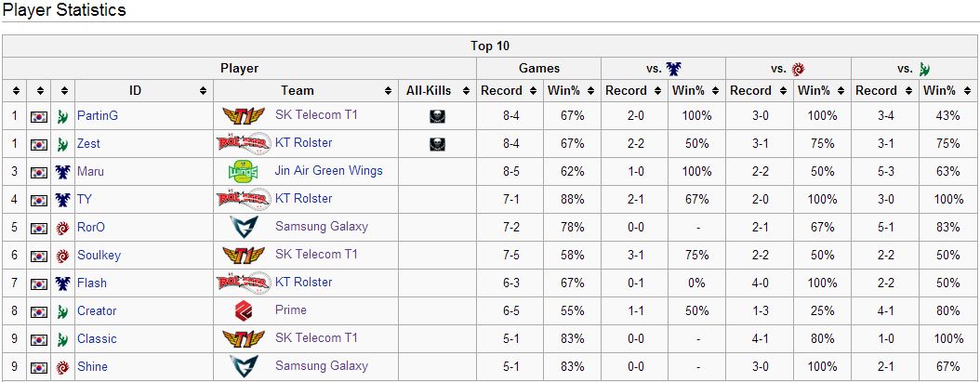Viewport: 980px width, 382px height.
Task: Click Samsung Galaxy logo in RorO's row
Action: coord(243,227)
